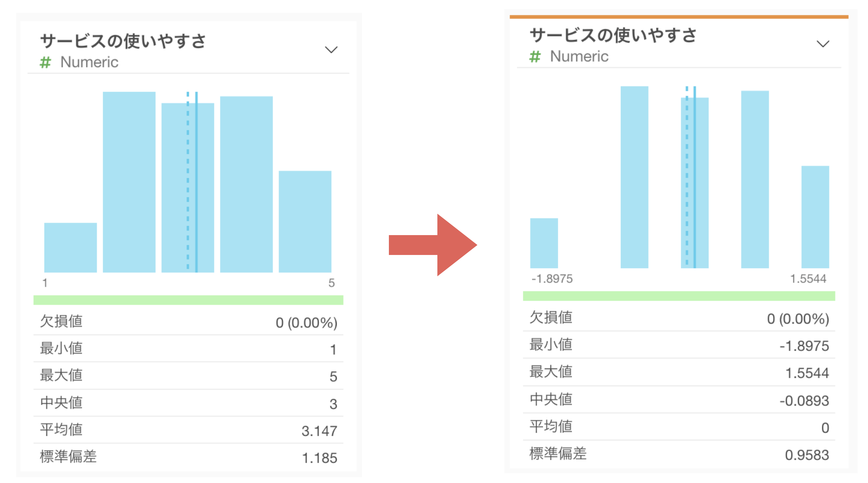Click the green bar under right histogram

click(x=679, y=296)
